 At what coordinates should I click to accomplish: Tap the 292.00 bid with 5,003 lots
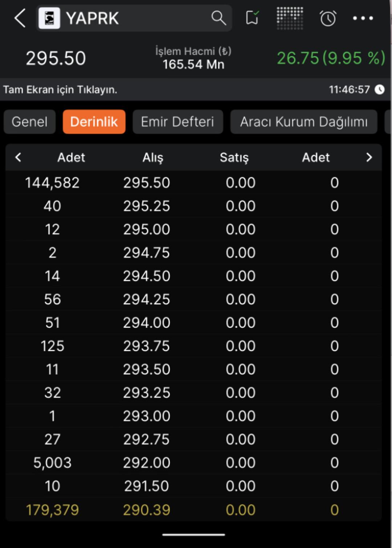click(147, 463)
